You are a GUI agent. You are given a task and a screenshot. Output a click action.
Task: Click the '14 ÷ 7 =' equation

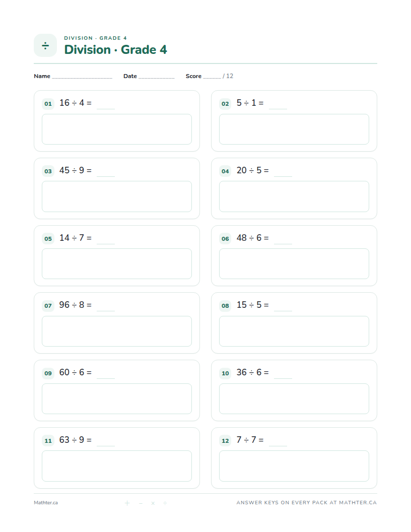[75, 238]
